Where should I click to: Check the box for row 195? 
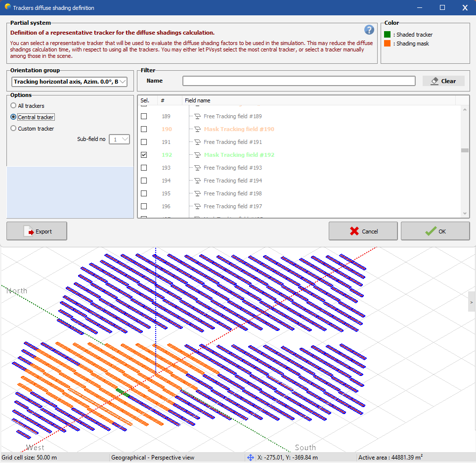coord(144,193)
